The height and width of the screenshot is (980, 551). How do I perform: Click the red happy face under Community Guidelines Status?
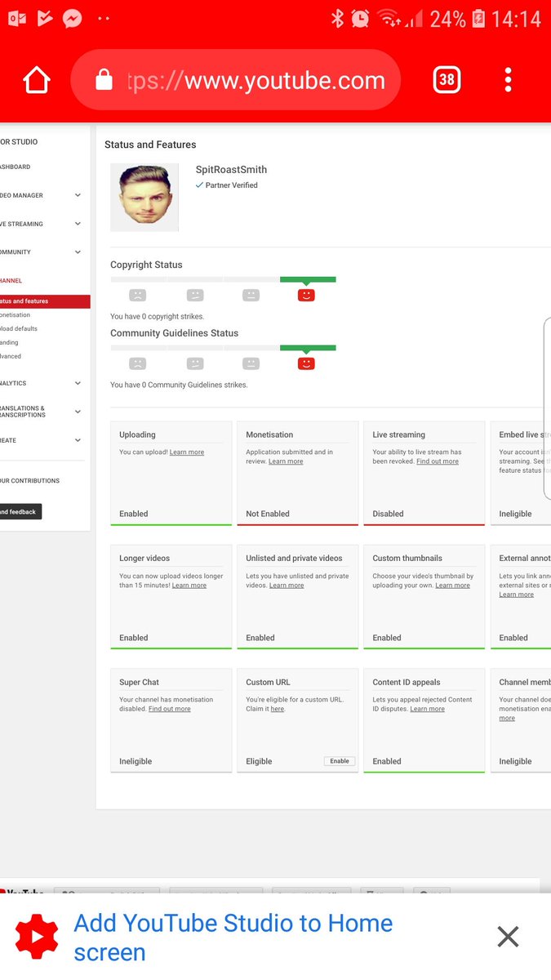click(306, 363)
